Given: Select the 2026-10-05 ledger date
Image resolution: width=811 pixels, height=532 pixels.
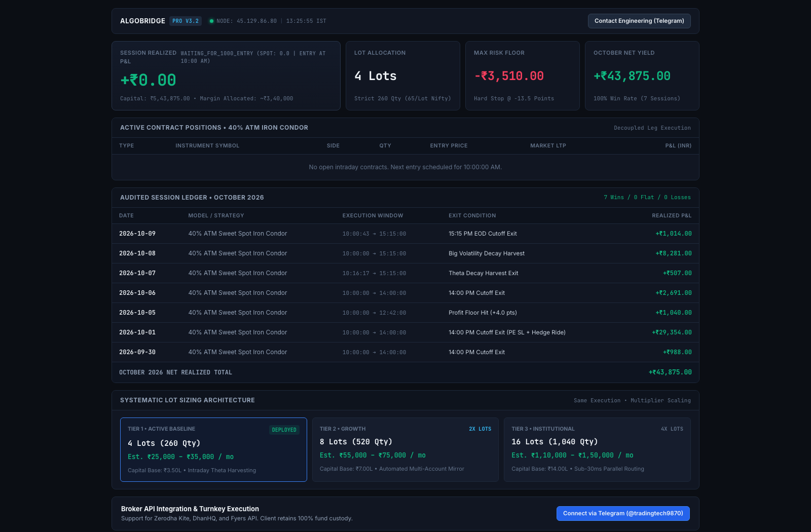Looking at the screenshot, I should pos(137,313).
